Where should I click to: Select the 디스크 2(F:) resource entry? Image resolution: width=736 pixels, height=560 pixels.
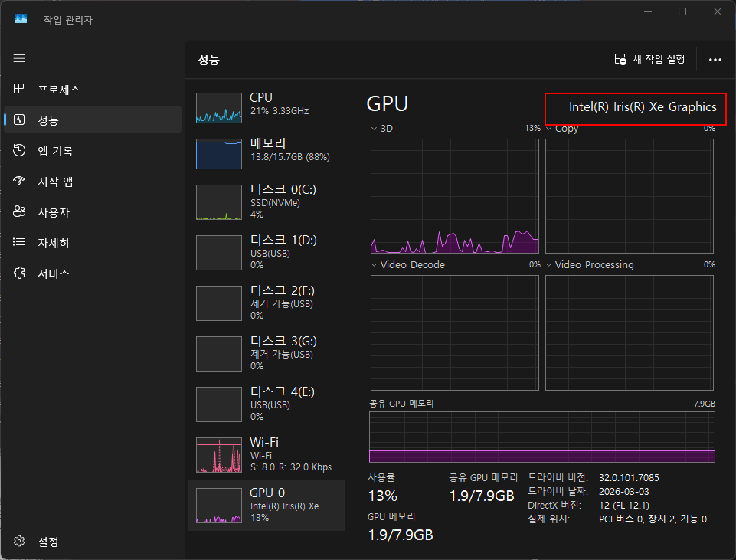click(x=267, y=303)
